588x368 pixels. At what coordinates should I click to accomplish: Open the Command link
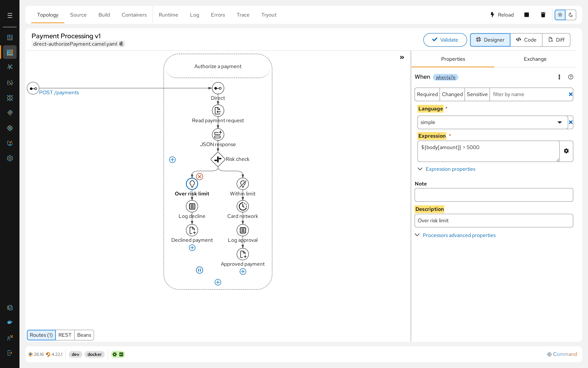click(562, 354)
